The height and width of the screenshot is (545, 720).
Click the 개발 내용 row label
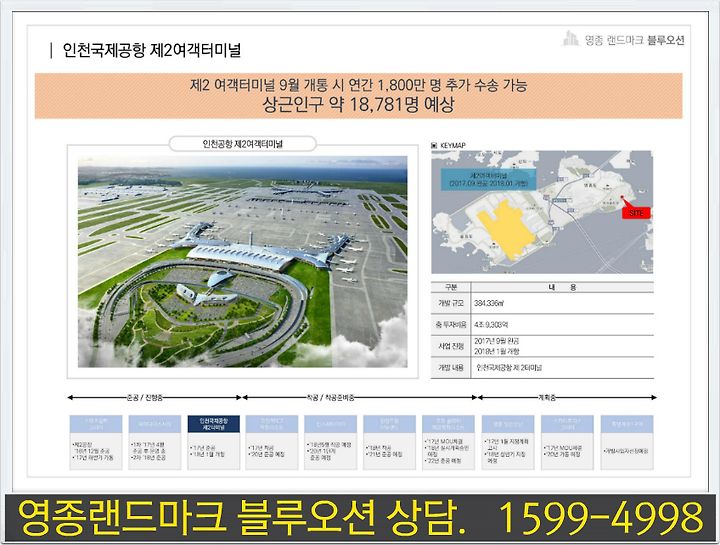click(451, 368)
